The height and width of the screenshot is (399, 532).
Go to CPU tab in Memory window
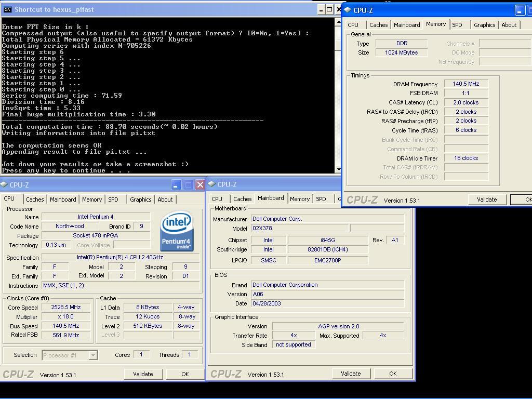coord(353,25)
